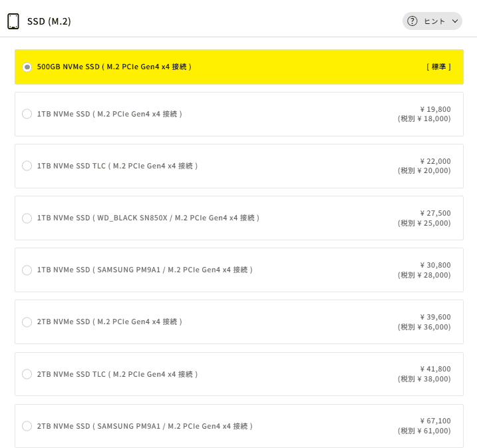Choose the 2TB NVMe SSD TLC radio button
This screenshot has width=477, height=448.
coord(27,374)
